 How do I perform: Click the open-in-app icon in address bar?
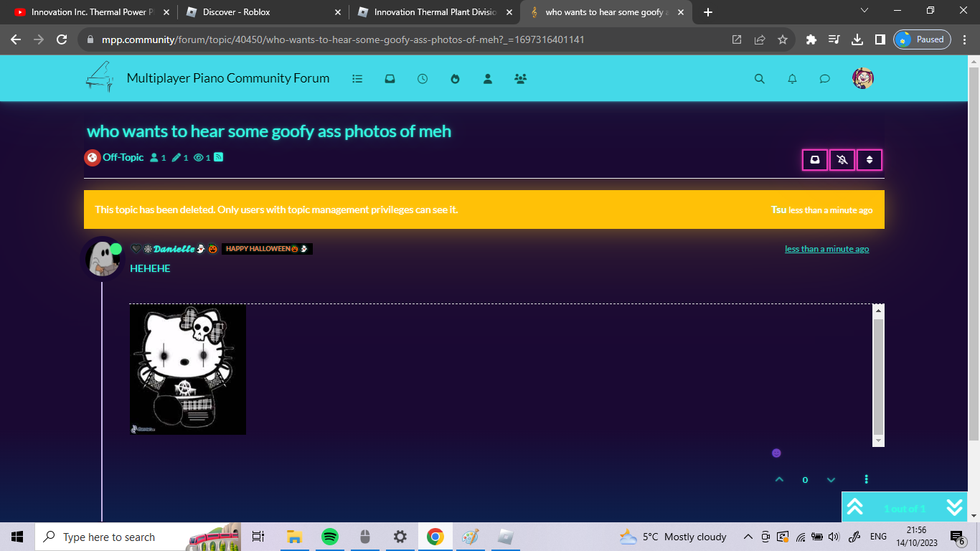pos(737,39)
